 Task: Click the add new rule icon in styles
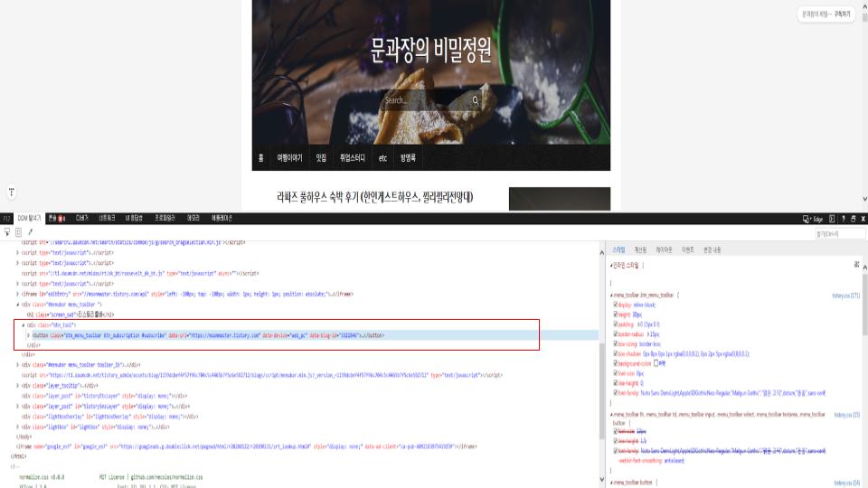856,265
